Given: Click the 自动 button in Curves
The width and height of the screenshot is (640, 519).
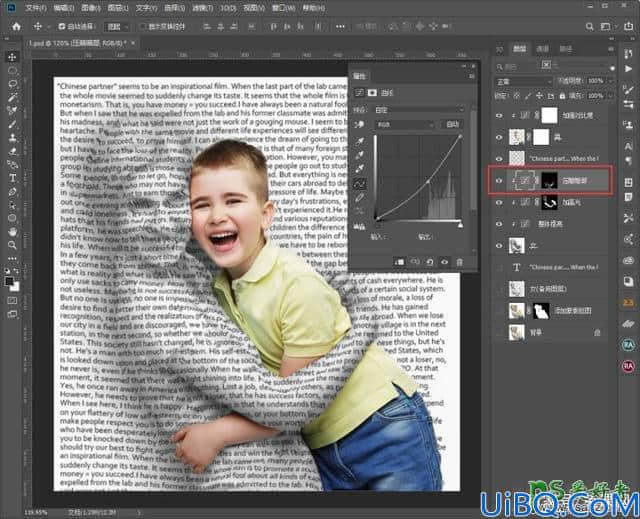Looking at the screenshot, I should pyautogui.click(x=452, y=124).
